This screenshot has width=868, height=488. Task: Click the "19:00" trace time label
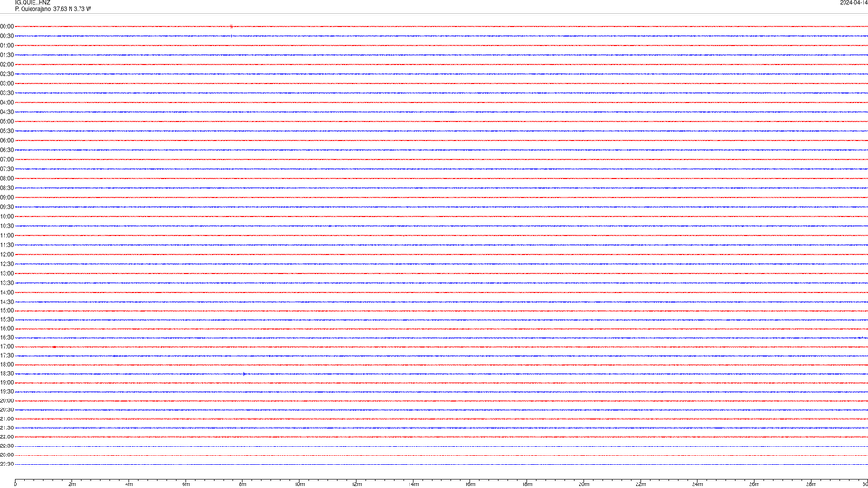[x=6, y=383]
